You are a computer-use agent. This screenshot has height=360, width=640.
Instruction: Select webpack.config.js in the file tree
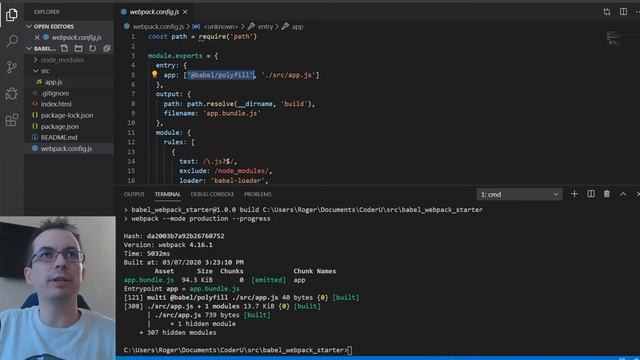66,149
